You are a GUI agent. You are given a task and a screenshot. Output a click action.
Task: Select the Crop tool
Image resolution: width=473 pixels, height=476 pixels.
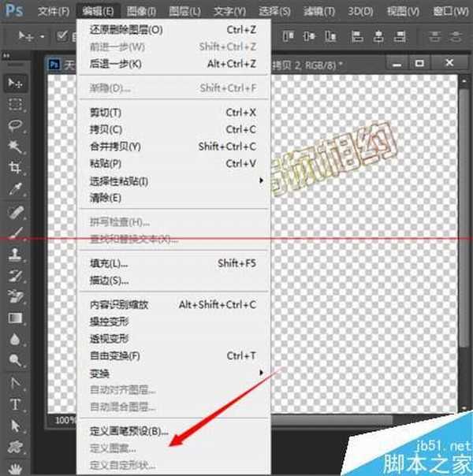click(x=15, y=168)
